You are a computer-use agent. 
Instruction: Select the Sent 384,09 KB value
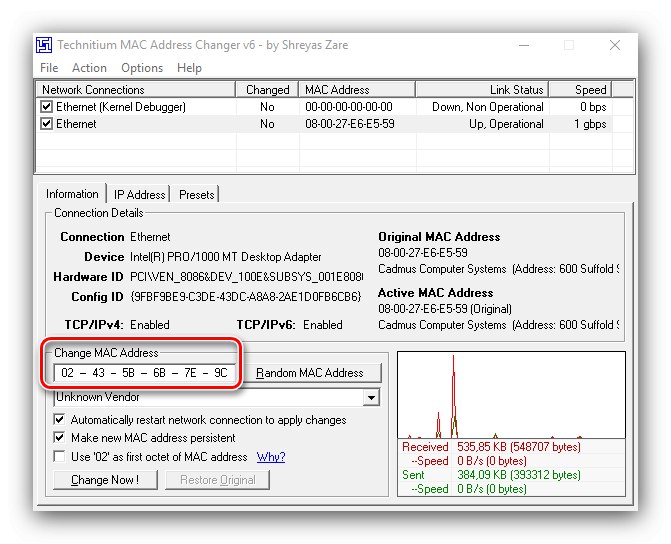(519, 475)
